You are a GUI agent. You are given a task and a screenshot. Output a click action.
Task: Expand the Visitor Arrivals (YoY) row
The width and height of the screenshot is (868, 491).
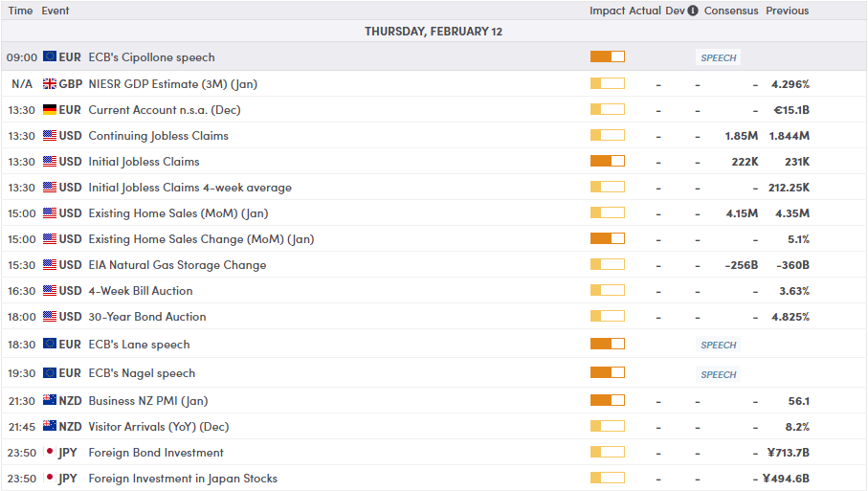[x=434, y=426]
